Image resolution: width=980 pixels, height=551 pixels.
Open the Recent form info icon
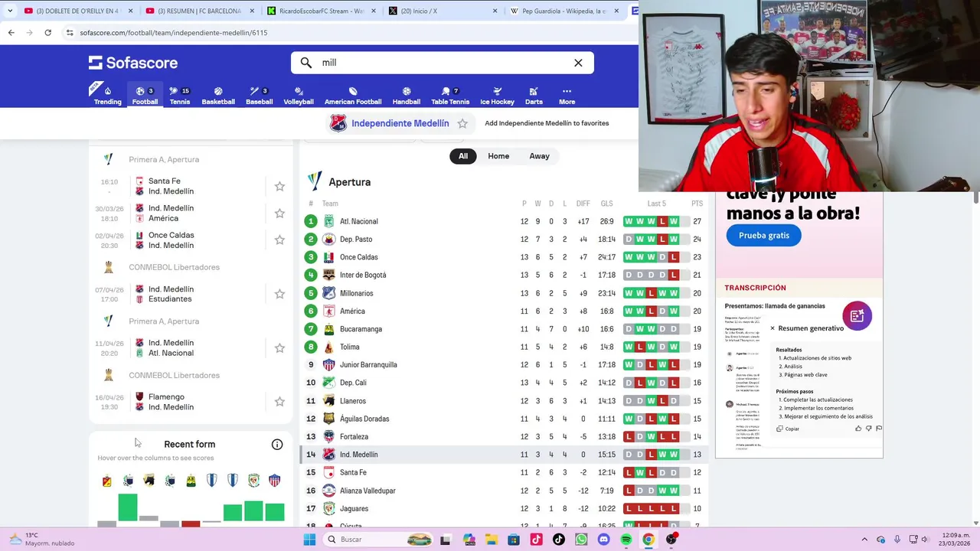tap(277, 444)
